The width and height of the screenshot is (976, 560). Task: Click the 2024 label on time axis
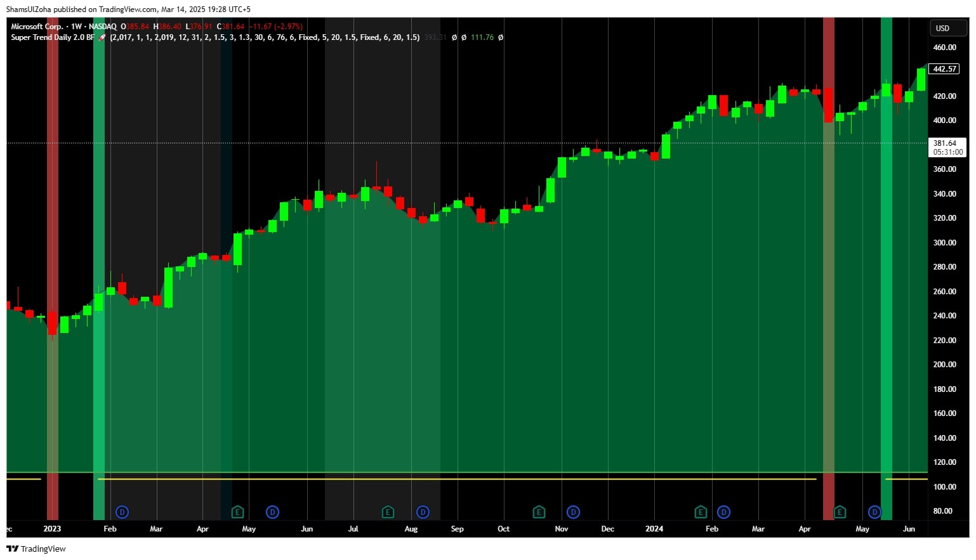pos(654,529)
